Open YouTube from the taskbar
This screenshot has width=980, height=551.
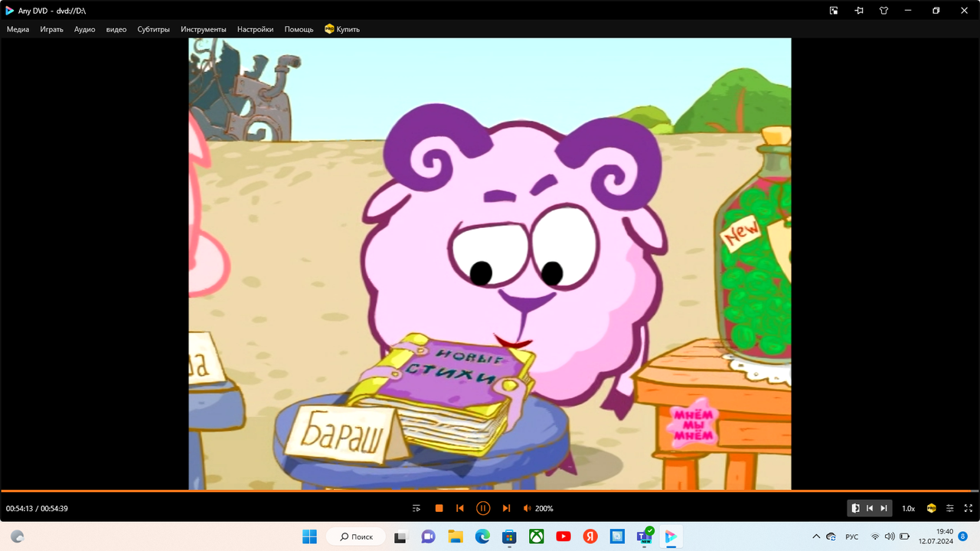coord(563,536)
